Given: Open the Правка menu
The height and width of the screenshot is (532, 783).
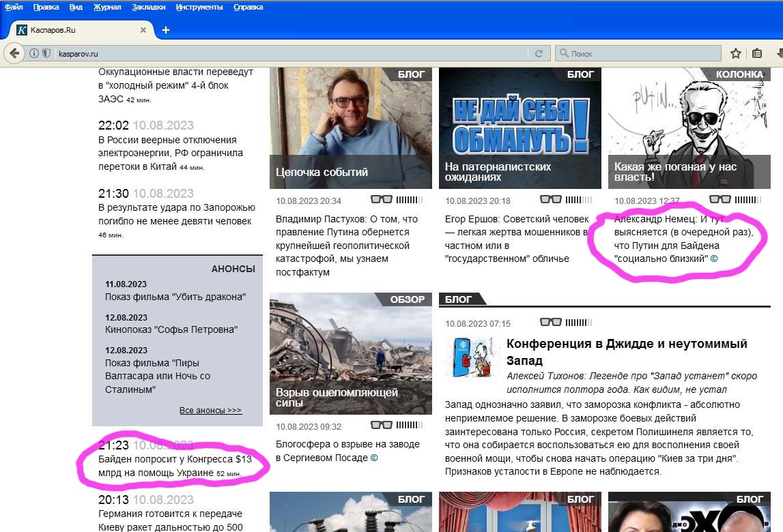Looking at the screenshot, I should click(46, 7).
